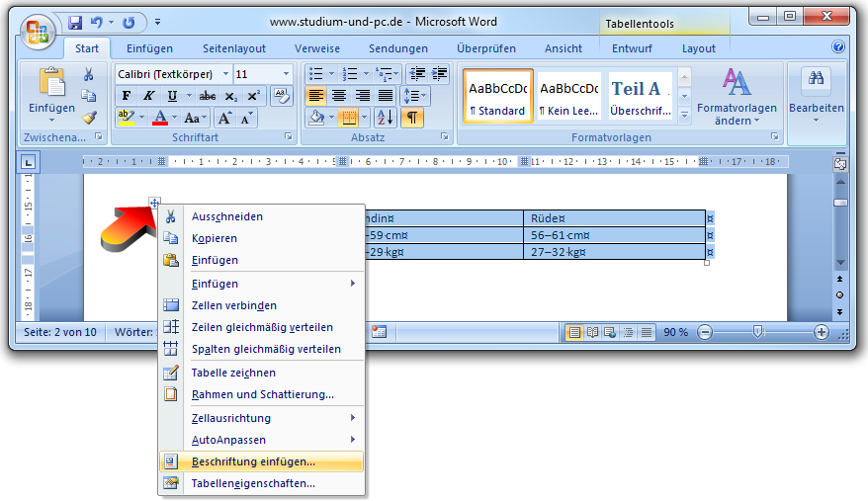
Task: Apply yellow text highlight color
Action: 127,118
